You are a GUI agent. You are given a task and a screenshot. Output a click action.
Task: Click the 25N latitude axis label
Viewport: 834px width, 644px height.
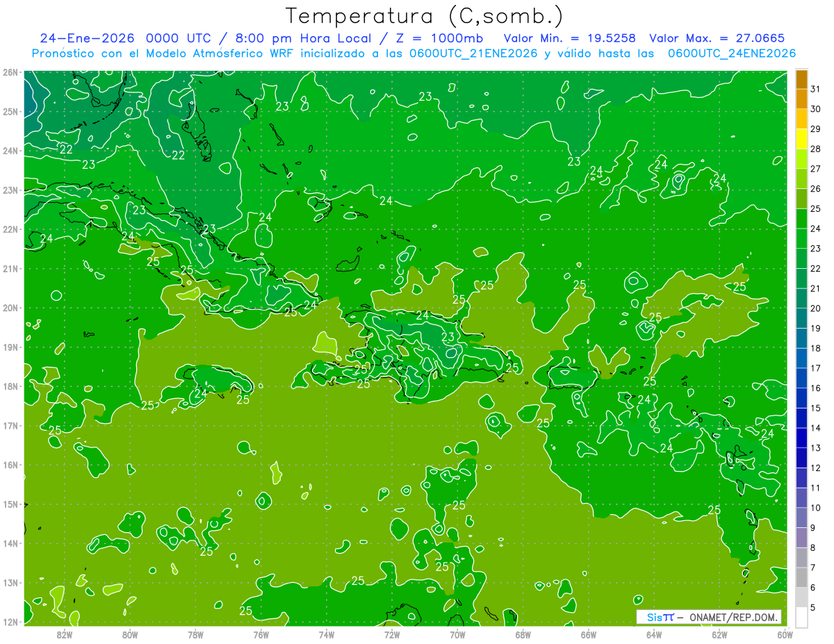[10, 111]
